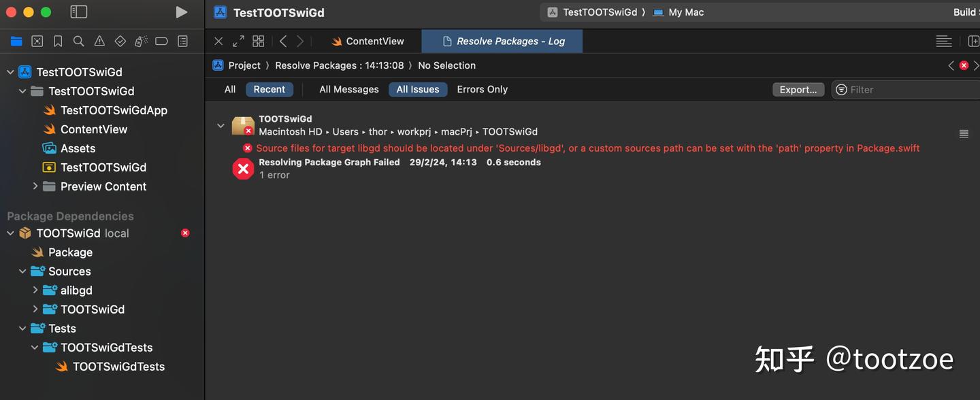This screenshot has height=400, width=980.
Task: Collapse the TOOTSwiGd log entry disclosure triangle
Action: (x=220, y=125)
